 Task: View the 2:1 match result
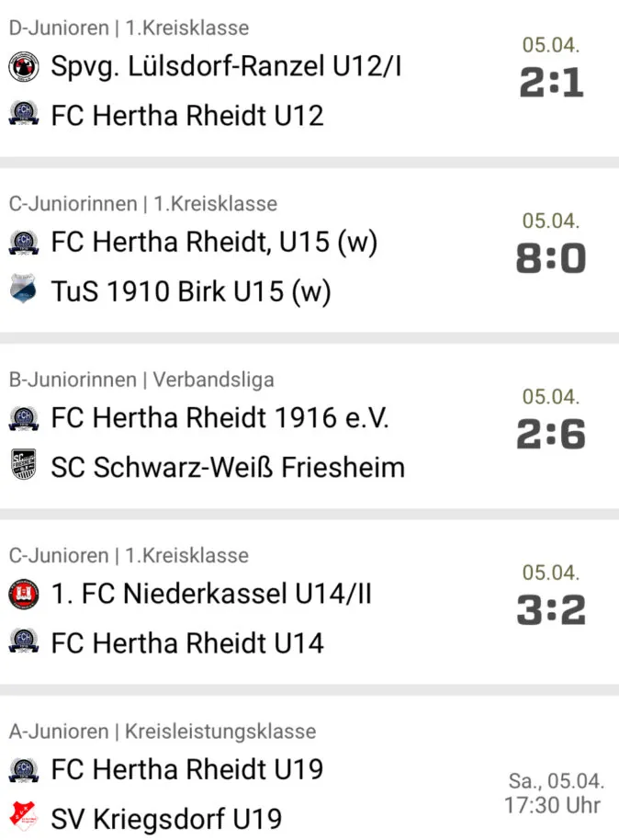(551, 83)
